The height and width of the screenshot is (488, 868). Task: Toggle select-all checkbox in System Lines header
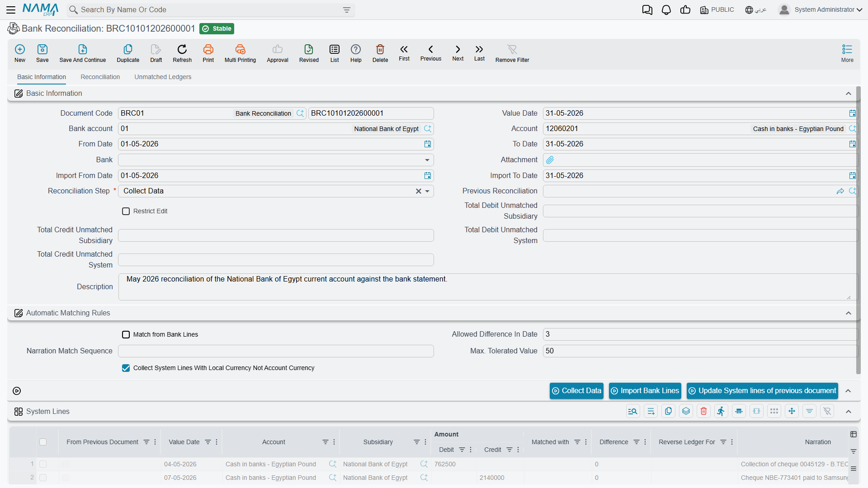43,442
